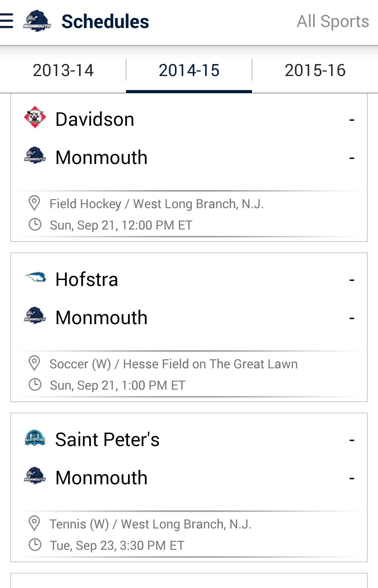Click the clock icon for the Soccer match
The width and height of the screenshot is (378, 588).
(34, 385)
